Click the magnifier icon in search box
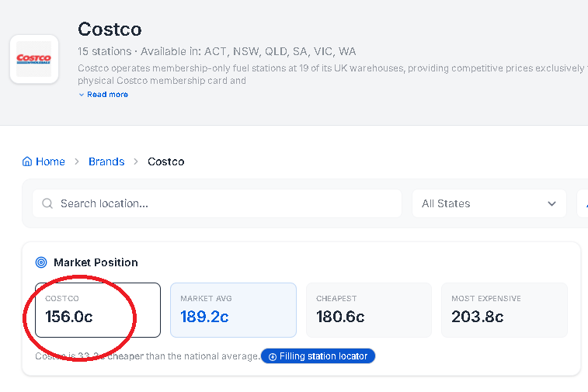The image size is (588, 392). [x=47, y=203]
